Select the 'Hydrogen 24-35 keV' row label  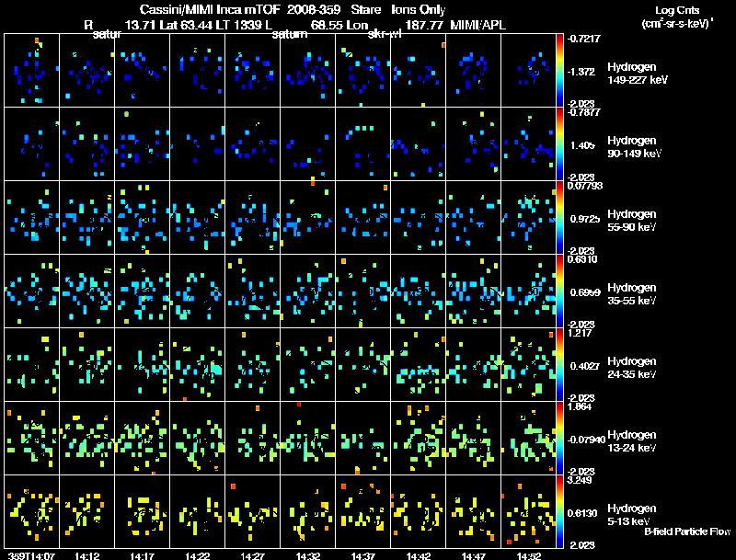[x=632, y=368]
